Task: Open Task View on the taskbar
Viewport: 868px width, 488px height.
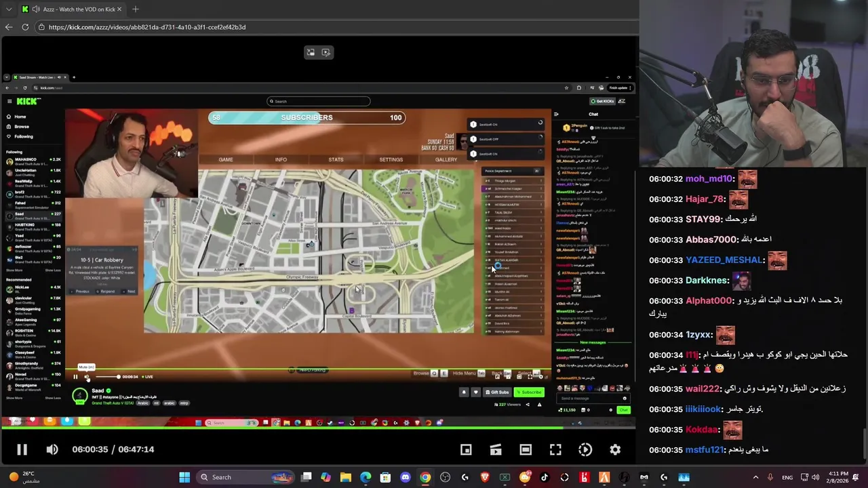Action: click(307, 477)
